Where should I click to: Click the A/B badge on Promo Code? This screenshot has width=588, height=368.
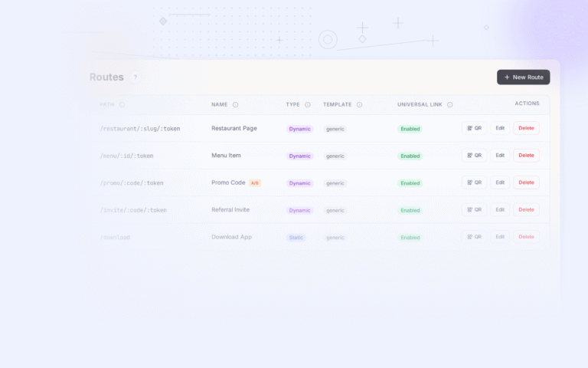255,183
